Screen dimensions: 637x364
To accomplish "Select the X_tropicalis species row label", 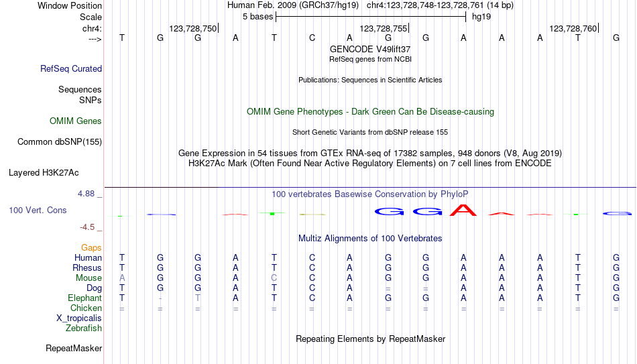I will coord(79,318).
